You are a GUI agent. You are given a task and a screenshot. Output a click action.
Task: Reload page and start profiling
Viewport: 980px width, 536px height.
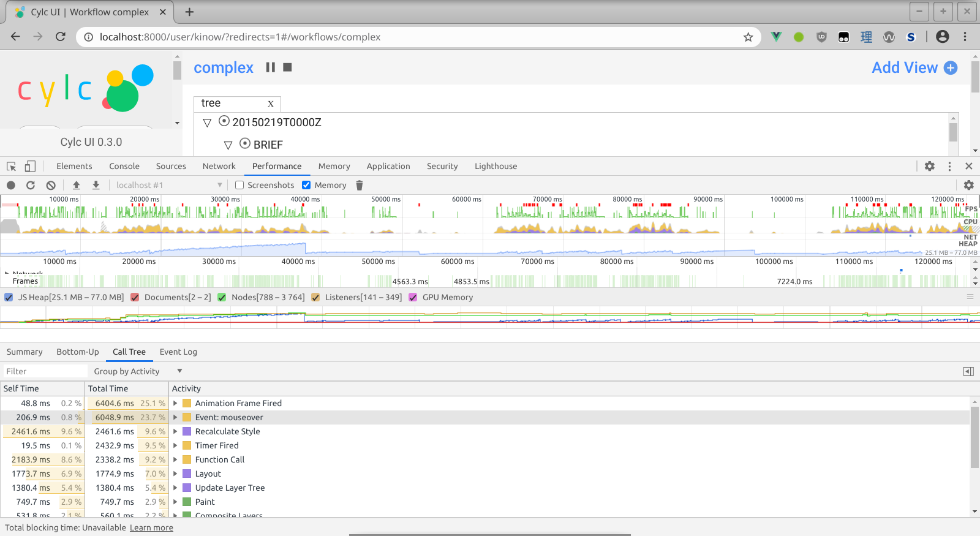(x=31, y=185)
